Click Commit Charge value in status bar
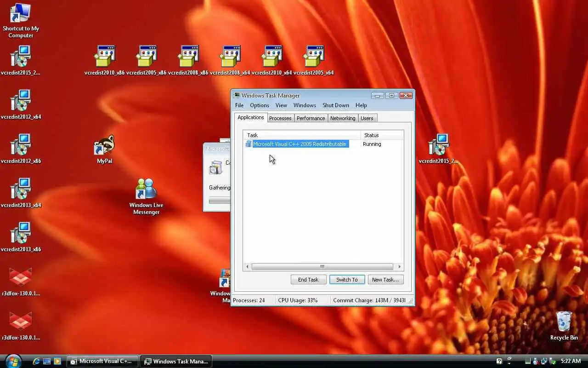The height and width of the screenshot is (368, 588). 369,300
